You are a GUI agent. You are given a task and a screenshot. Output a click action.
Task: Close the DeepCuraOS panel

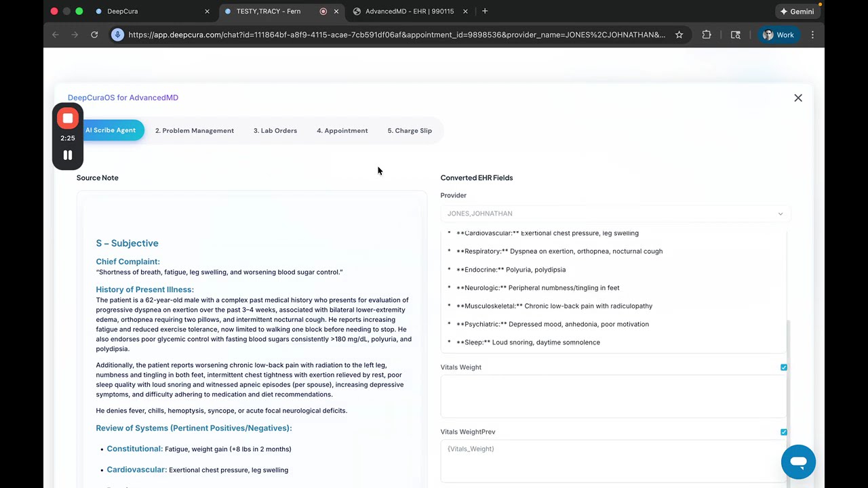pos(798,98)
